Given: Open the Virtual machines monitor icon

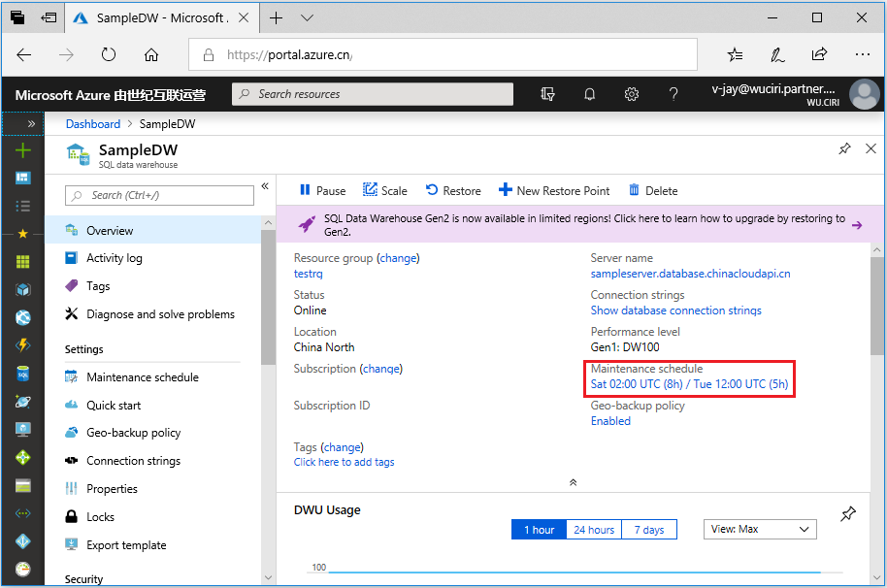Looking at the screenshot, I should 22,430.
